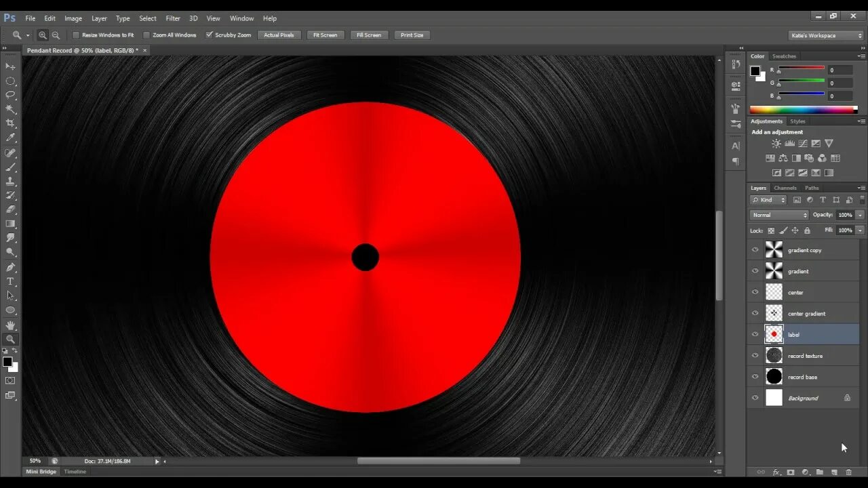
Task: Select the Path Selection tool
Action: tap(10, 296)
